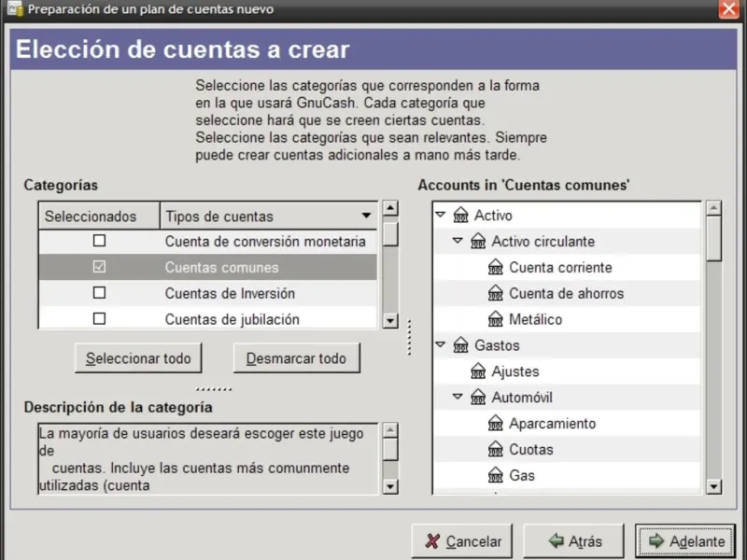This screenshot has width=747, height=560.
Task: Click the GnuCash icon in the title bar
Action: (x=15, y=8)
